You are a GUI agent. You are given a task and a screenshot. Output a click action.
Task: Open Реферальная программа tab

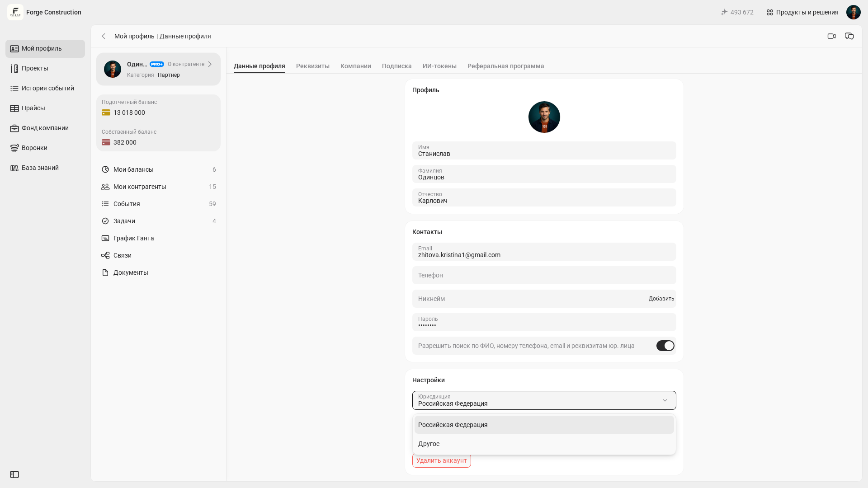pyautogui.click(x=506, y=66)
